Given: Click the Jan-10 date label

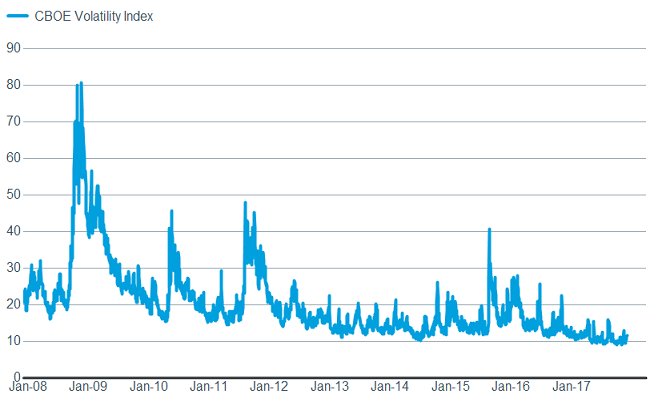Looking at the screenshot, I should click(x=150, y=386).
